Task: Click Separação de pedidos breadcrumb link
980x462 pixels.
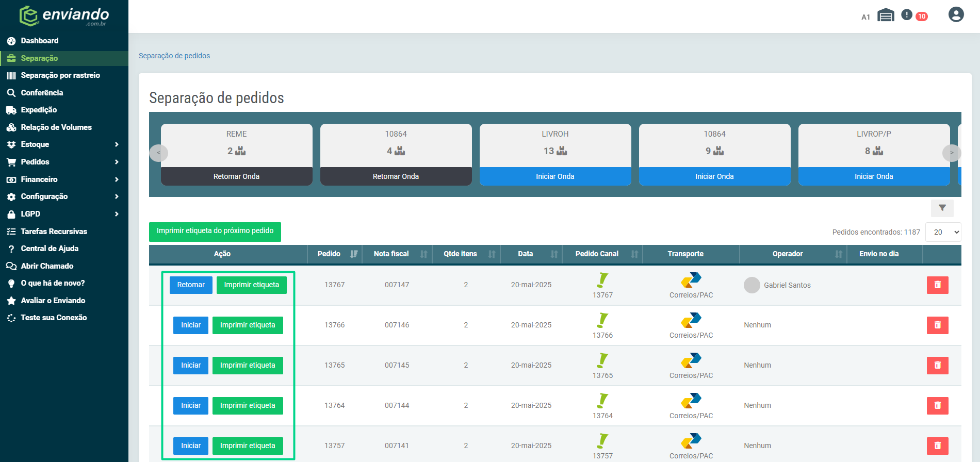Action: tap(174, 56)
